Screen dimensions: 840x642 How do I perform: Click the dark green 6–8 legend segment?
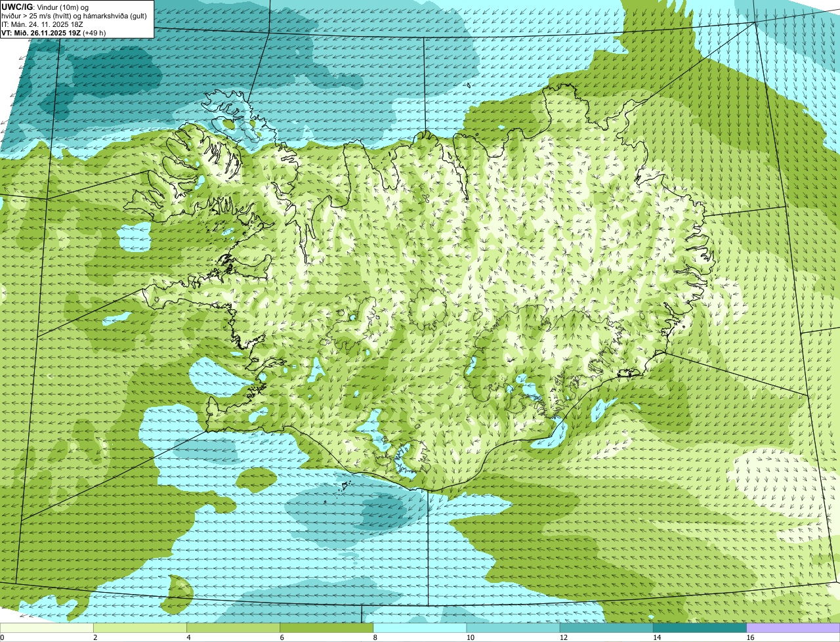tap(327, 628)
